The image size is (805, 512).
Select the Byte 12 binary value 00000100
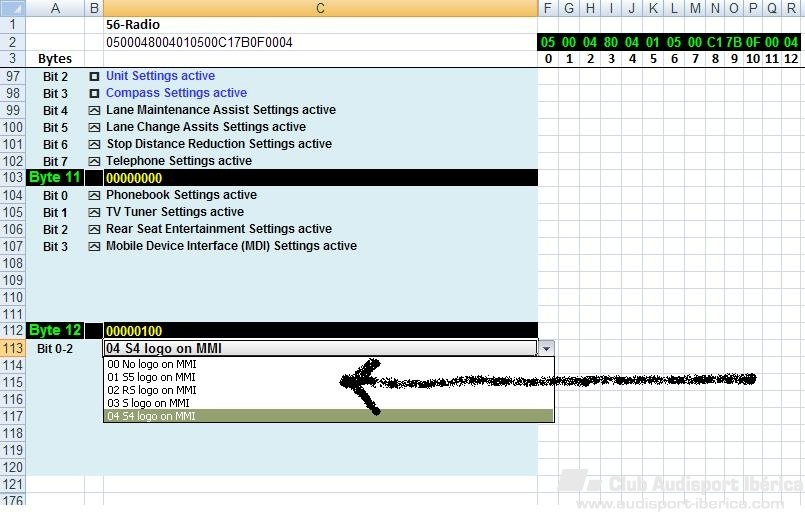135,331
